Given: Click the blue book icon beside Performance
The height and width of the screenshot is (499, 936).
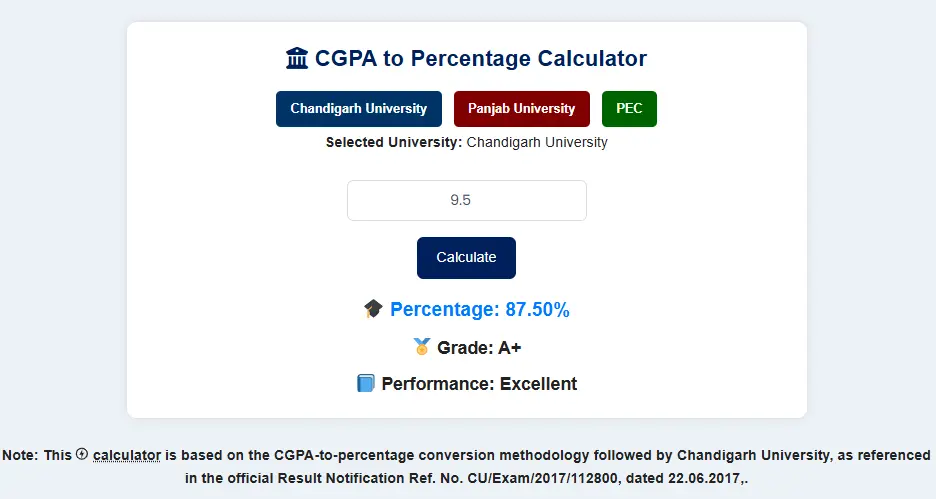Looking at the screenshot, I should click(x=366, y=383).
